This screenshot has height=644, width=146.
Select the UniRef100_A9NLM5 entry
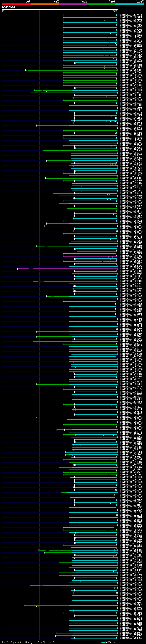click(131, 58)
